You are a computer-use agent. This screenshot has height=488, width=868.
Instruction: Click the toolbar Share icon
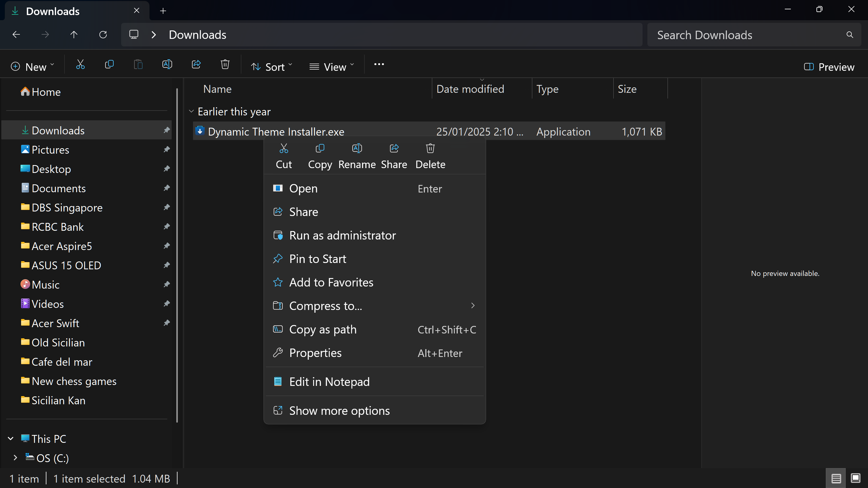(196, 64)
